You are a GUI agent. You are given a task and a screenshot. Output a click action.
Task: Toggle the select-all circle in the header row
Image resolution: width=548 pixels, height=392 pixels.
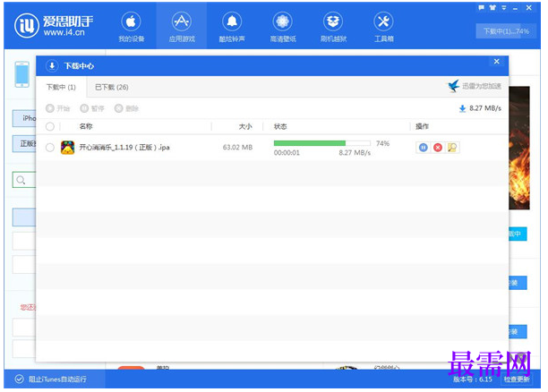50,126
